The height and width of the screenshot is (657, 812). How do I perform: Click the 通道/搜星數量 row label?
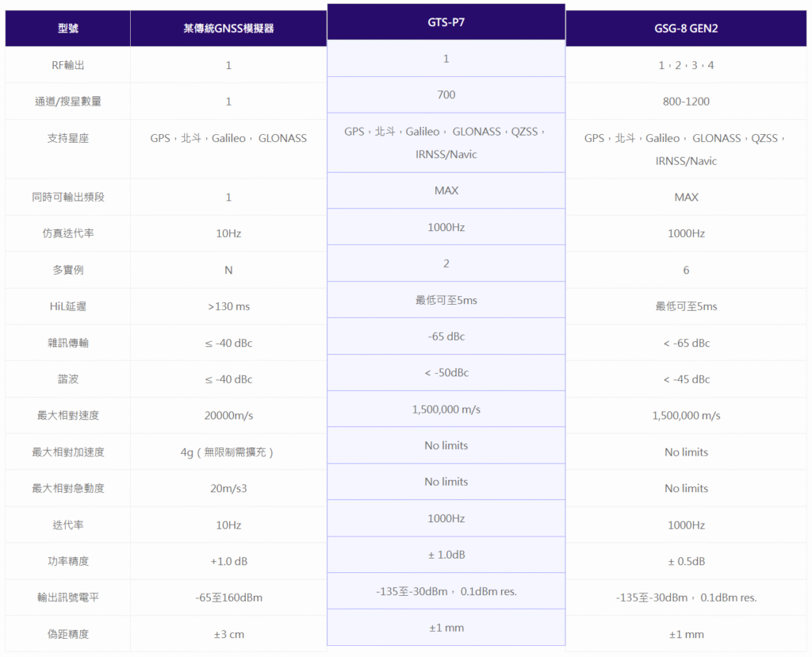tap(68, 102)
